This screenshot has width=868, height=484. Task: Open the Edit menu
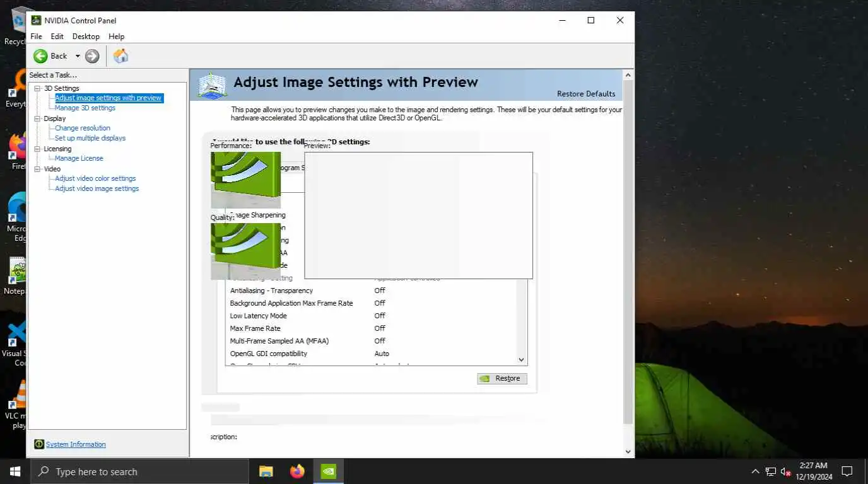click(57, 37)
